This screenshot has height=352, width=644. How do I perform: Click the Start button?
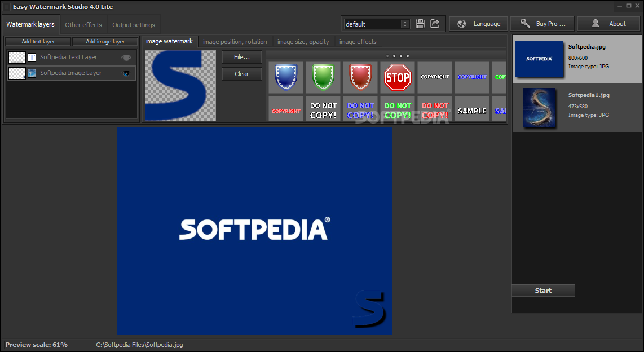[543, 291]
